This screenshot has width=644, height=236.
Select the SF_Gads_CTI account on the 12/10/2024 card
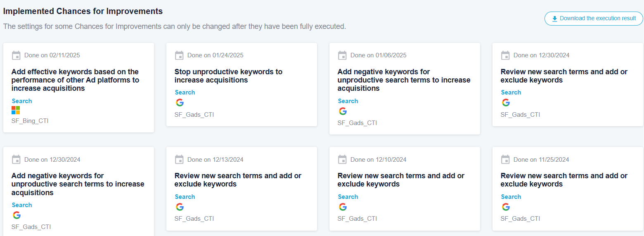[x=357, y=219]
